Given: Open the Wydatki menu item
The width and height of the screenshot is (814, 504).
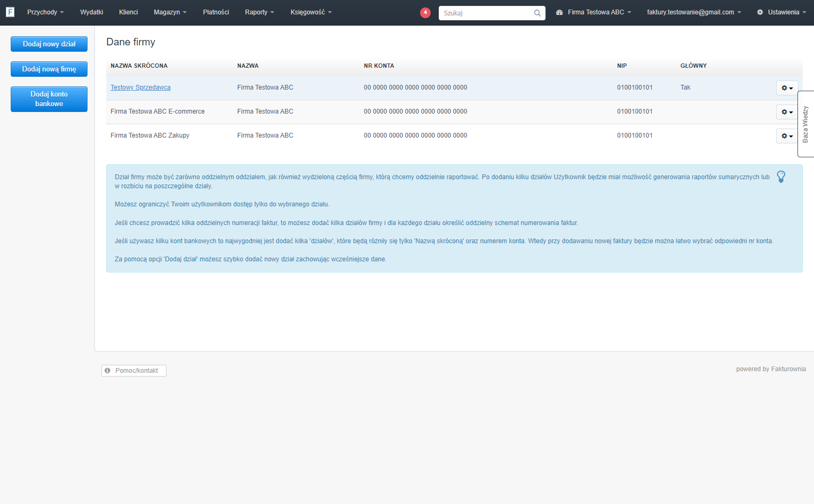Looking at the screenshot, I should click(x=92, y=12).
